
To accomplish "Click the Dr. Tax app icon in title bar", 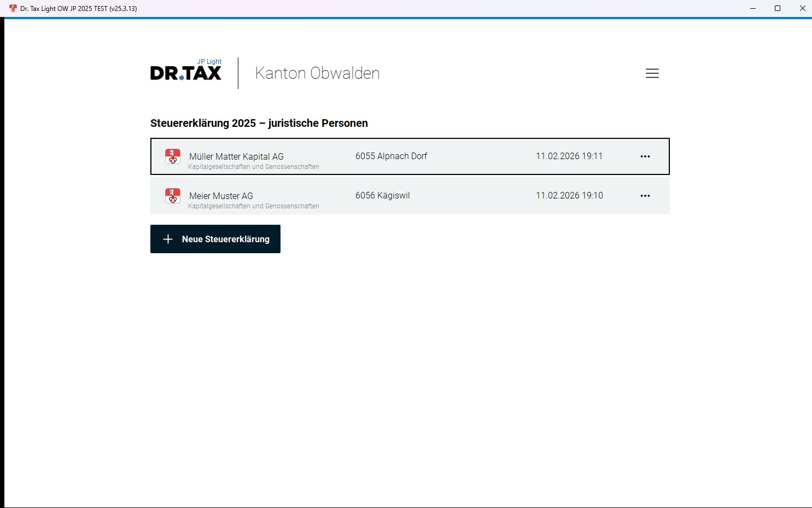I will click(13, 8).
